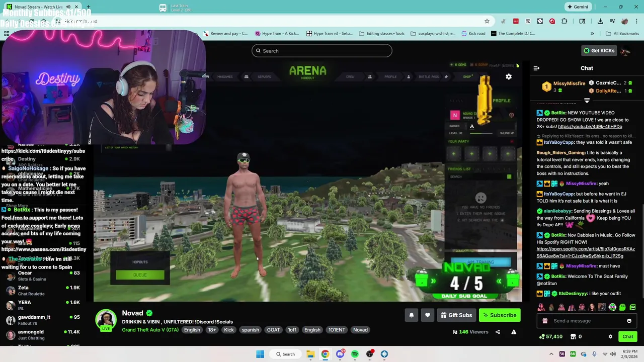Open the All Bookmarks folder
The width and height of the screenshot is (644, 362).
point(622,34)
